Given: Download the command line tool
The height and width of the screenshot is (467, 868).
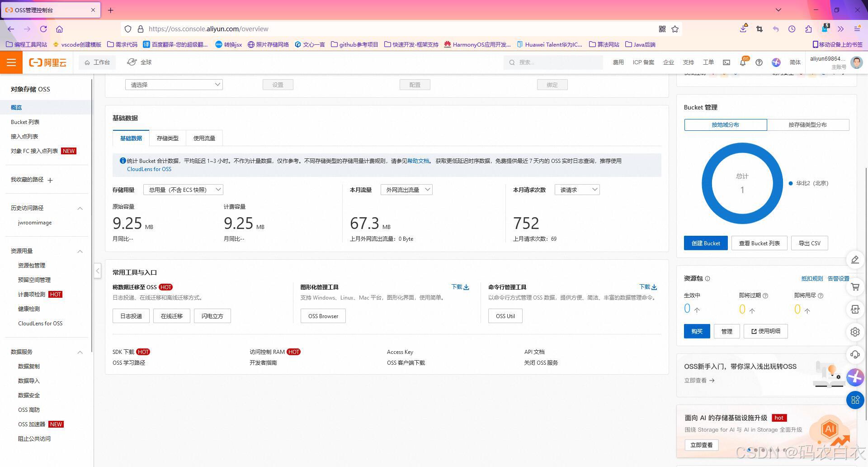Looking at the screenshot, I should tap(648, 287).
